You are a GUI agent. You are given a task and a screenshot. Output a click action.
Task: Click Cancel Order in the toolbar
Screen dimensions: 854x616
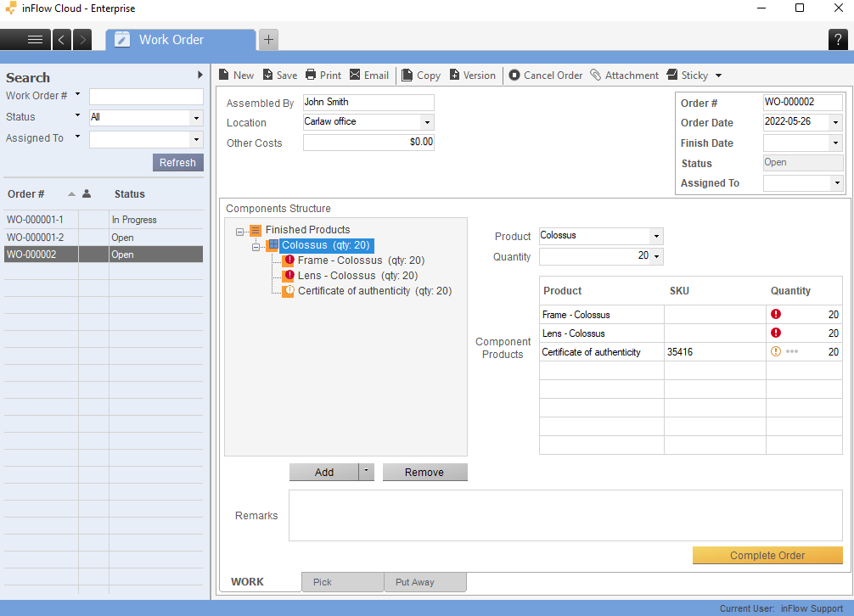point(546,76)
